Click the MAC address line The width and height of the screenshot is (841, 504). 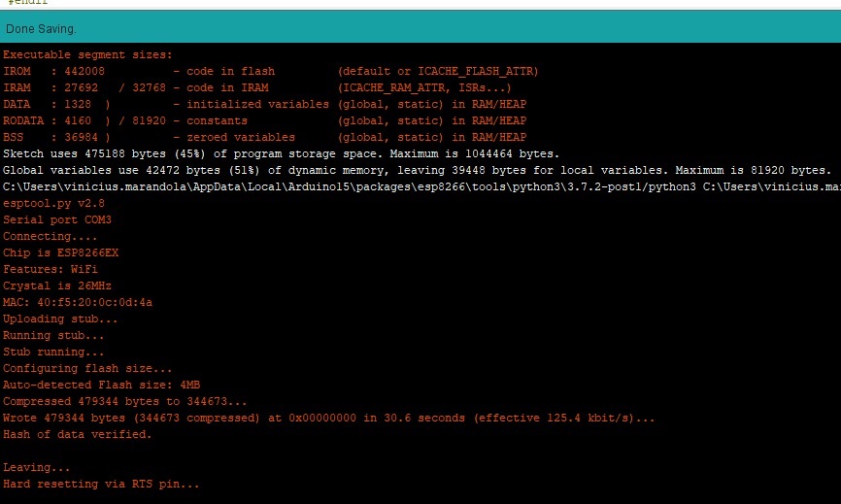[78, 302]
